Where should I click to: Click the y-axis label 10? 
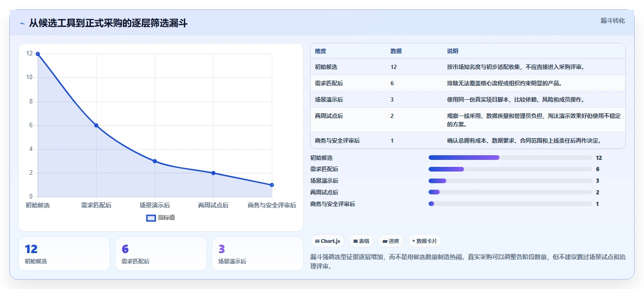(29, 77)
